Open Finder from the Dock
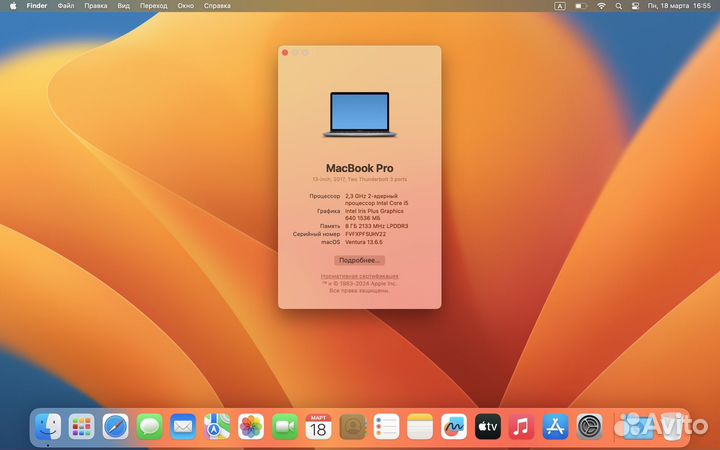Image resolution: width=720 pixels, height=450 pixels. pos(48,427)
